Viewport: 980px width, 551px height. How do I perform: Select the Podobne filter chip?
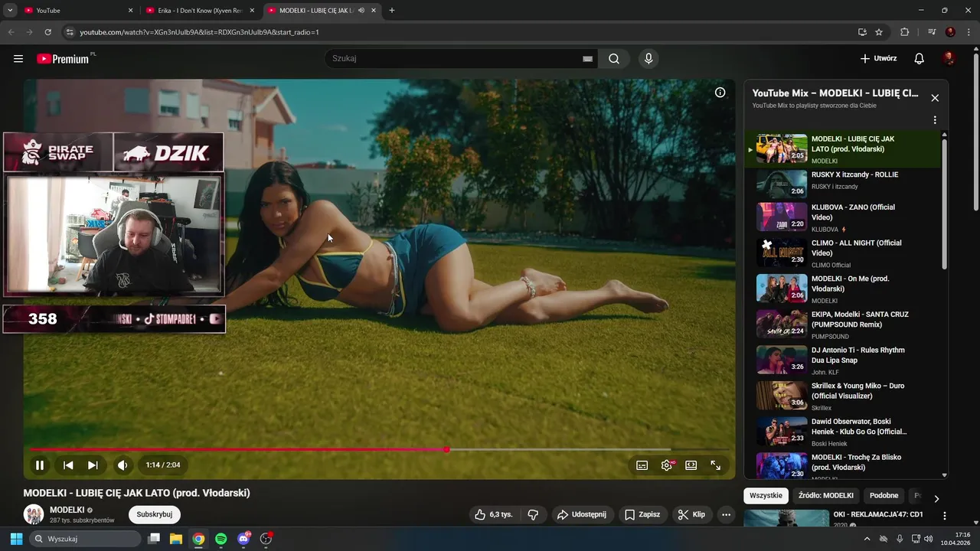884,496
